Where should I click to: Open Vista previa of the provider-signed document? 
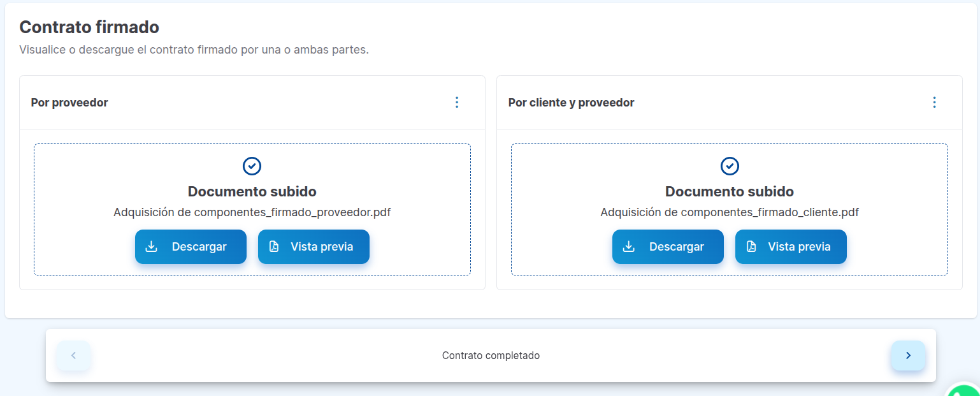pos(313,246)
